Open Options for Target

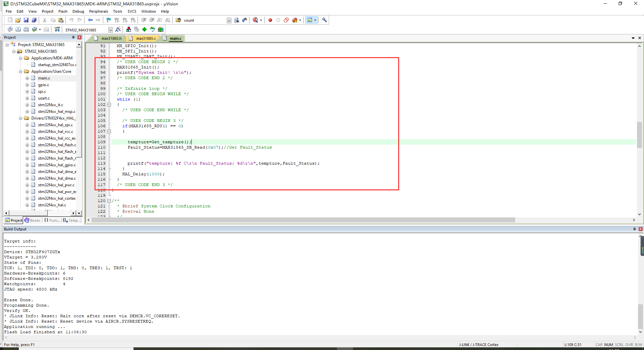click(118, 29)
